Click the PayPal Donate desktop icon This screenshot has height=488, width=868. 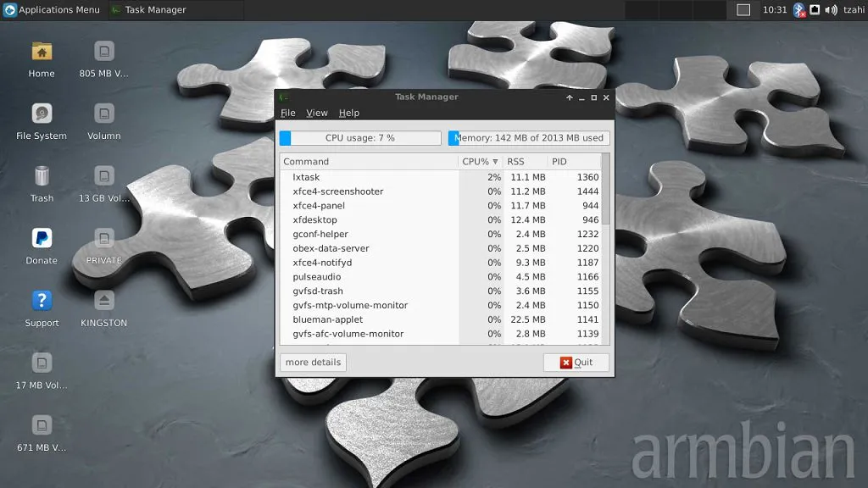click(x=42, y=238)
